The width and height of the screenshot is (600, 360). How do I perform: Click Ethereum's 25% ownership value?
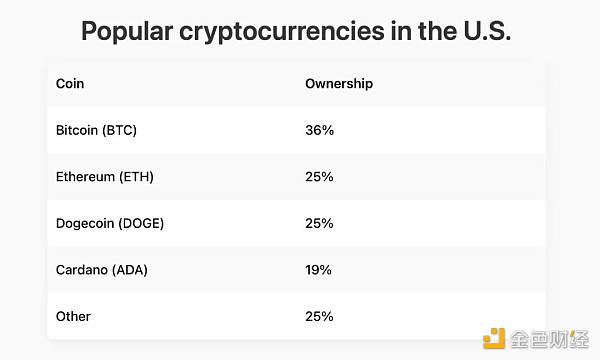point(320,177)
